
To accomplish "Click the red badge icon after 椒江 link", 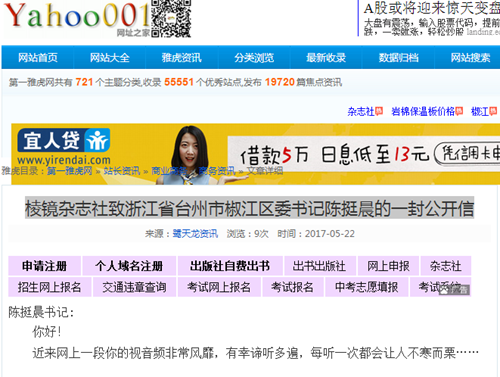I will 493,111.
